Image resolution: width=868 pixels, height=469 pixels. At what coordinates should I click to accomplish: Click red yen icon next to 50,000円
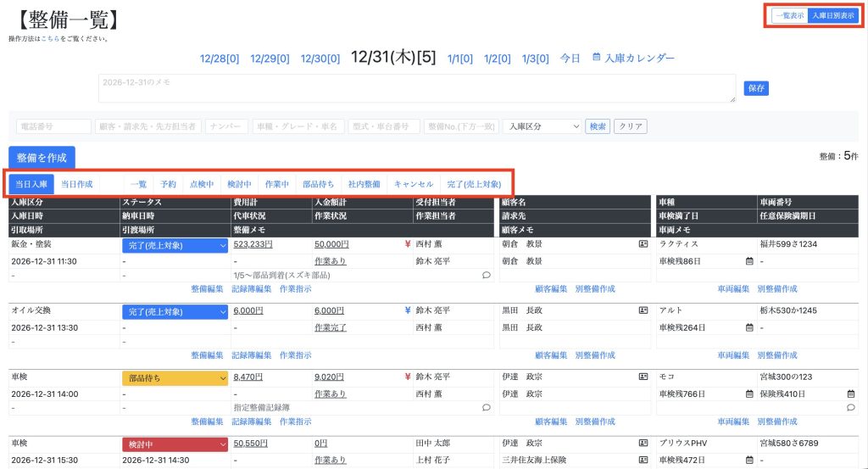(x=408, y=244)
